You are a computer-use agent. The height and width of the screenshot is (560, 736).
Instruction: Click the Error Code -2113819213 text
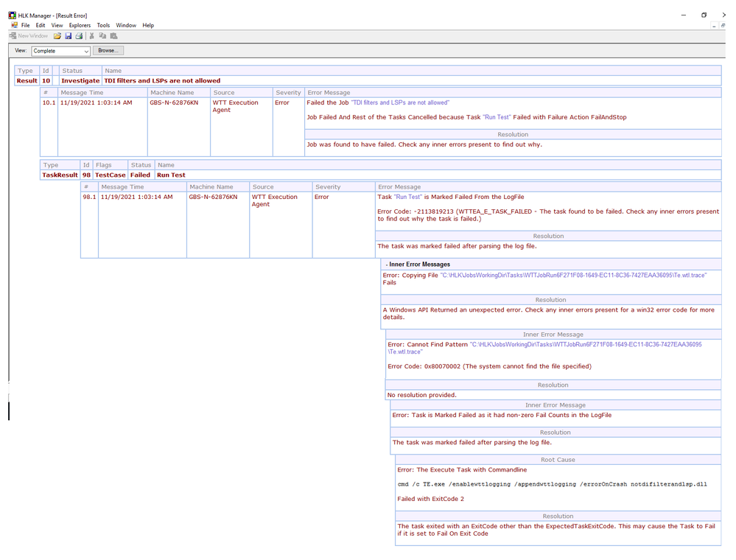click(548, 215)
